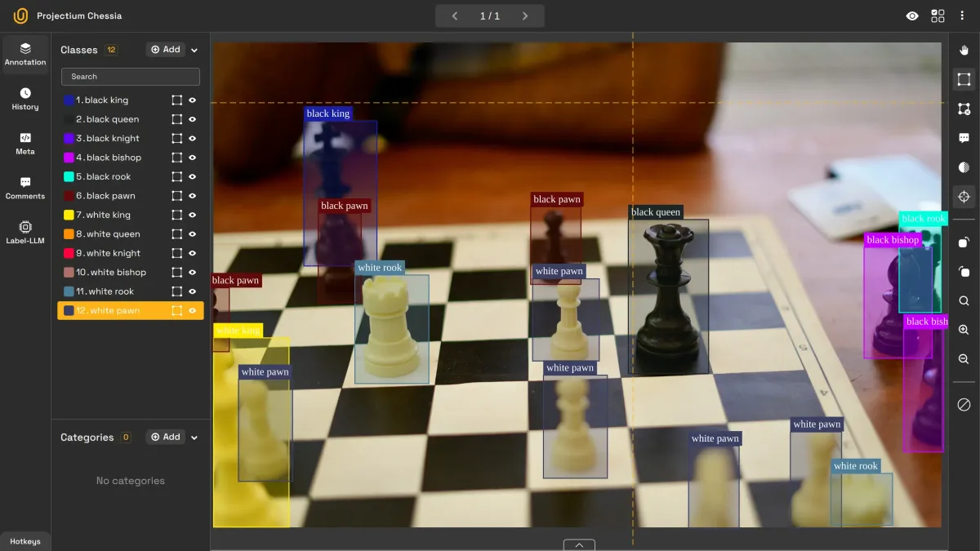
Task: Select the pan hand tool
Action: click(x=964, y=51)
